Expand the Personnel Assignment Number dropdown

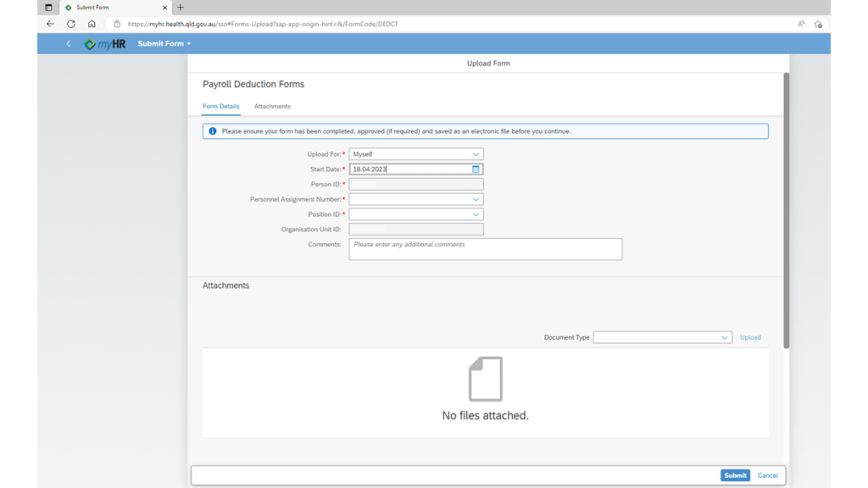476,200
